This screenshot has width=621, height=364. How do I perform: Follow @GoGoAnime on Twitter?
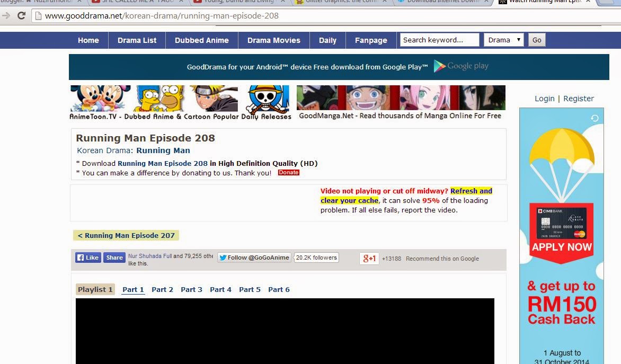254,258
